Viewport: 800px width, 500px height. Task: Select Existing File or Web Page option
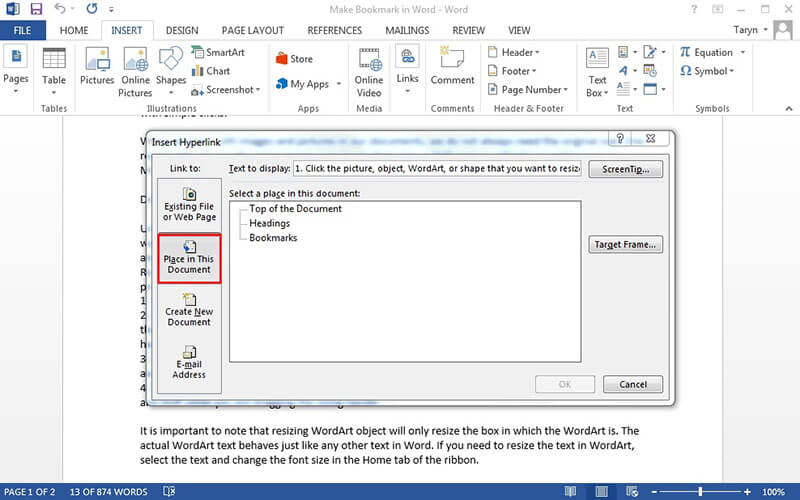[x=189, y=205]
